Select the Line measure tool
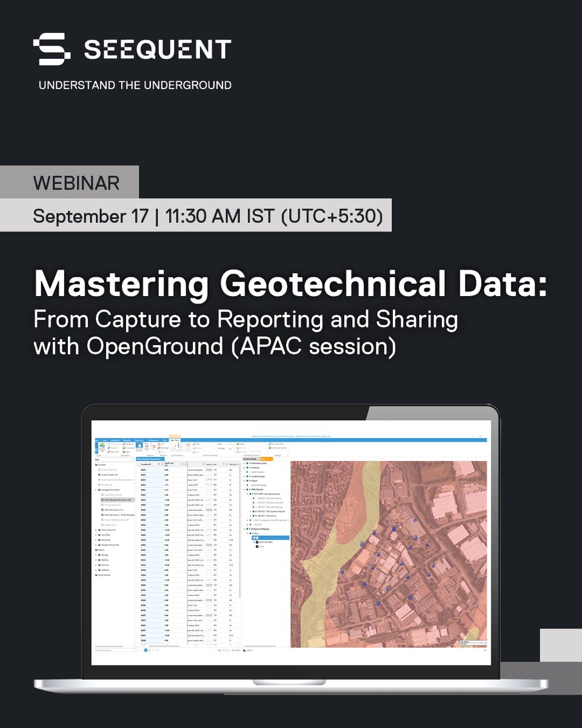This screenshot has width=582, height=728. 161,444
